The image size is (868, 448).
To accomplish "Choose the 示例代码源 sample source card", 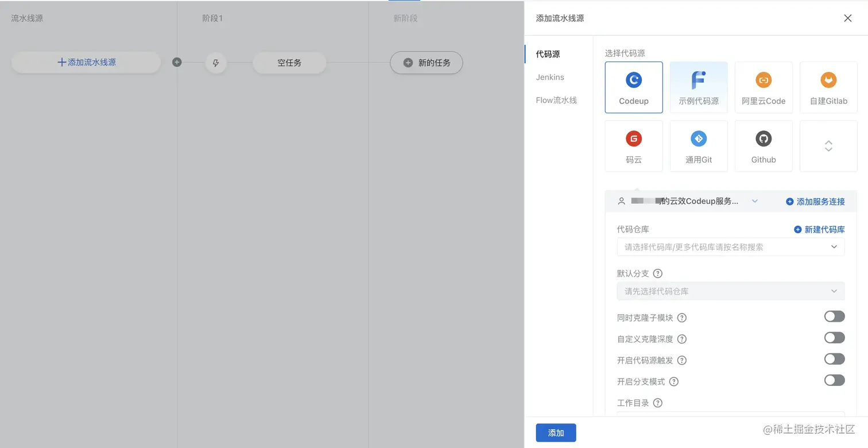I will (699, 87).
